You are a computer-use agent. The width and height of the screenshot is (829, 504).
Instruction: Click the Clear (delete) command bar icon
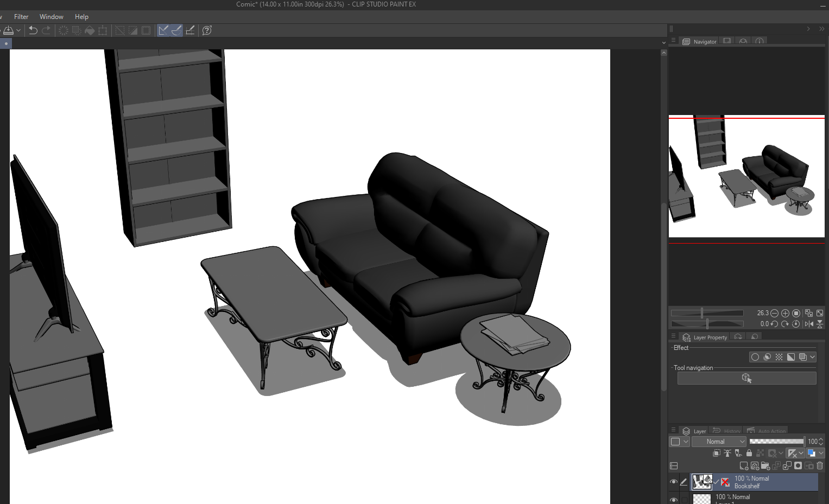click(x=64, y=30)
